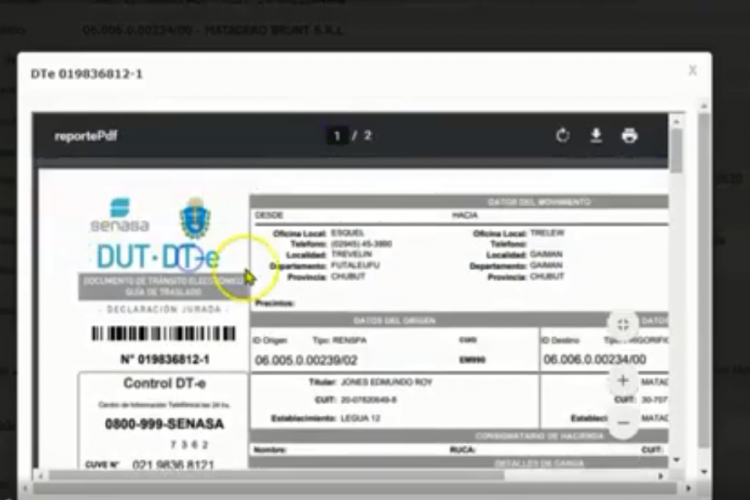Click the page number field showing 1
This screenshot has height=500, width=750.
[337, 136]
